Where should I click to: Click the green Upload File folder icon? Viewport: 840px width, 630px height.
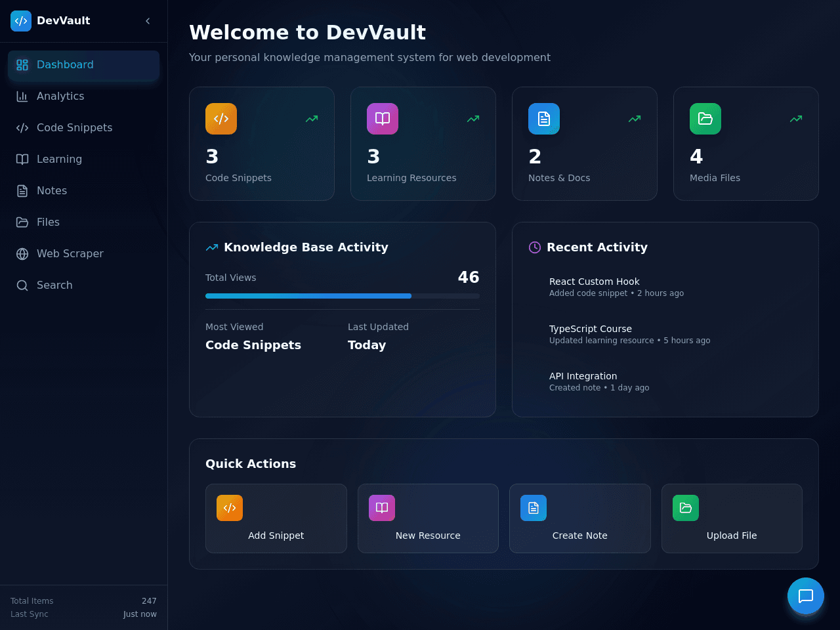686,508
